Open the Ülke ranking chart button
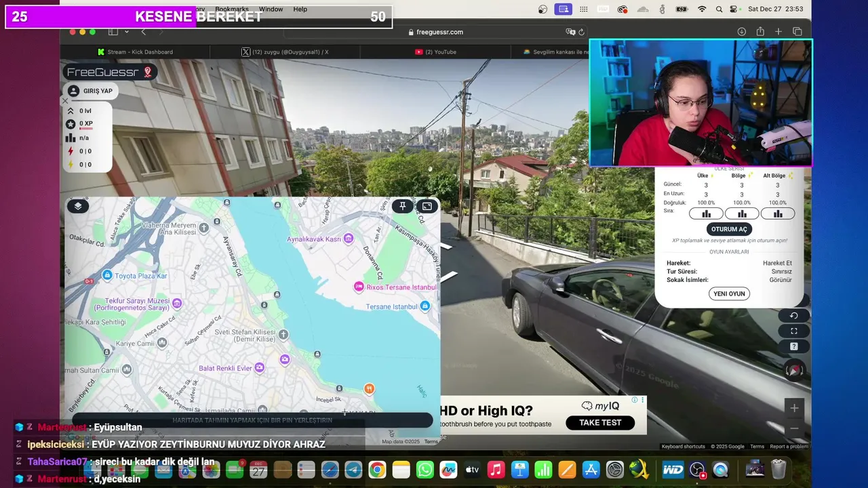 pyautogui.click(x=706, y=213)
